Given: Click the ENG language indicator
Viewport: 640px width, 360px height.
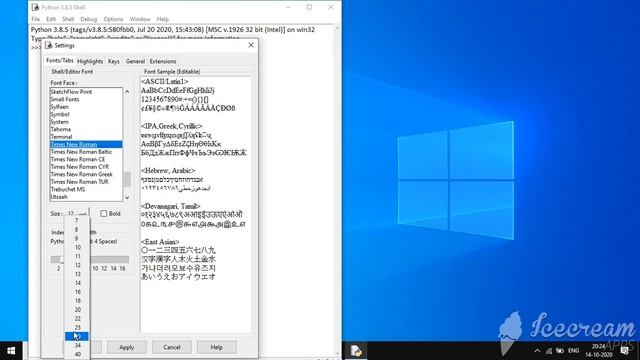Looking at the screenshot, I should (x=573, y=351).
